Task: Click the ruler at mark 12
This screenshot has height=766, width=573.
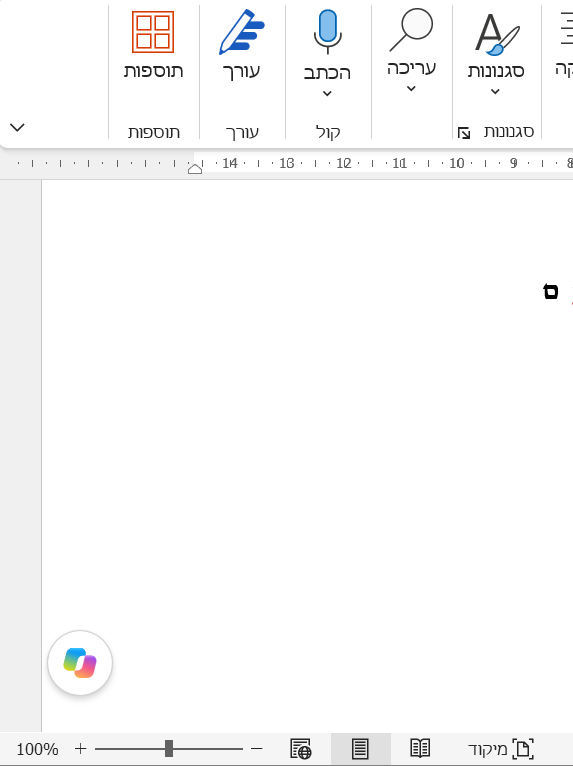Action: (x=344, y=163)
